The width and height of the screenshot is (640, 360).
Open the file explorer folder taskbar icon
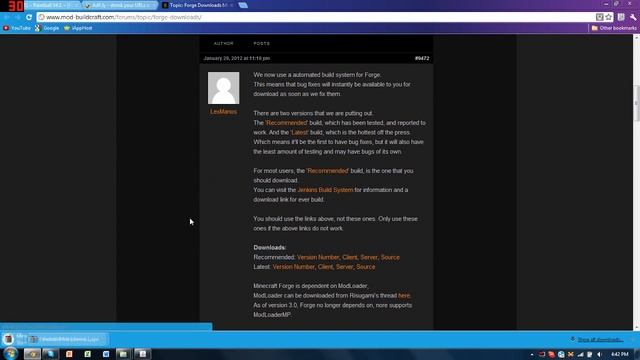[x=124, y=354]
